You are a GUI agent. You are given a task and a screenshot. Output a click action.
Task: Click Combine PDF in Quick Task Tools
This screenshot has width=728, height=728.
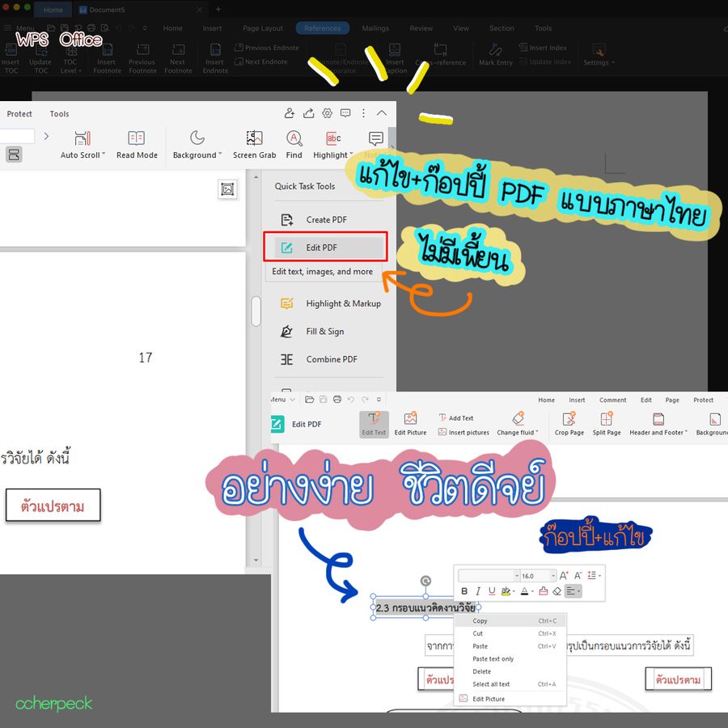(x=319, y=359)
